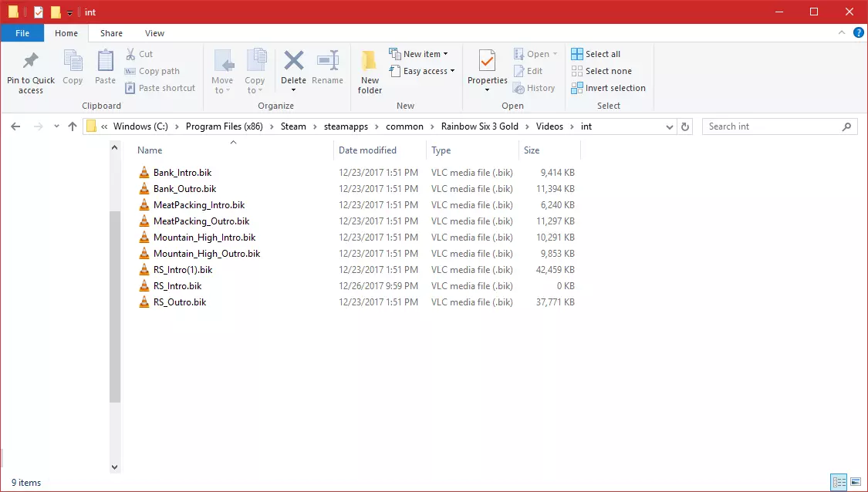Image resolution: width=868 pixels, height=492 pixels.
Task: Go to Rainbow Six 3 Gold breadcrumb
Action: [480, 126]
